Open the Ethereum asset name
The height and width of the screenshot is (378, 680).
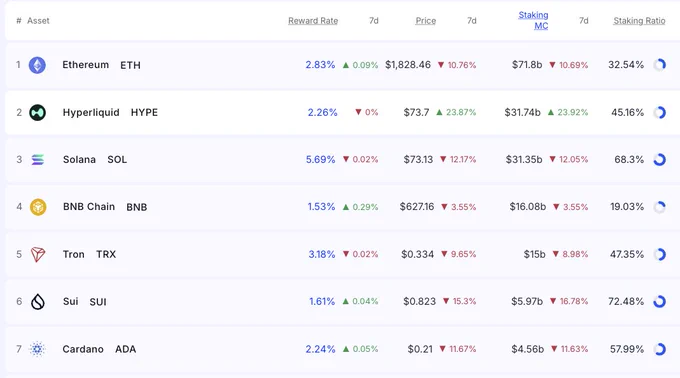point(85,65)
